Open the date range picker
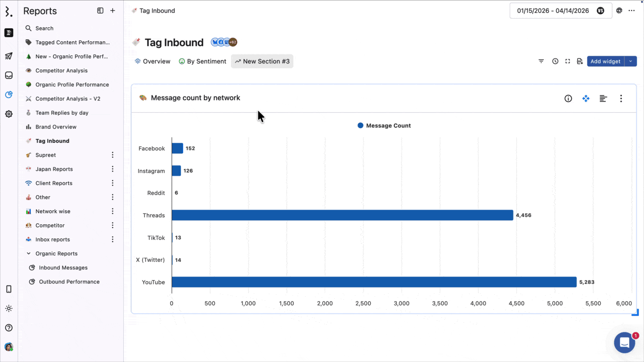644x362 pixels. point(552,11)
